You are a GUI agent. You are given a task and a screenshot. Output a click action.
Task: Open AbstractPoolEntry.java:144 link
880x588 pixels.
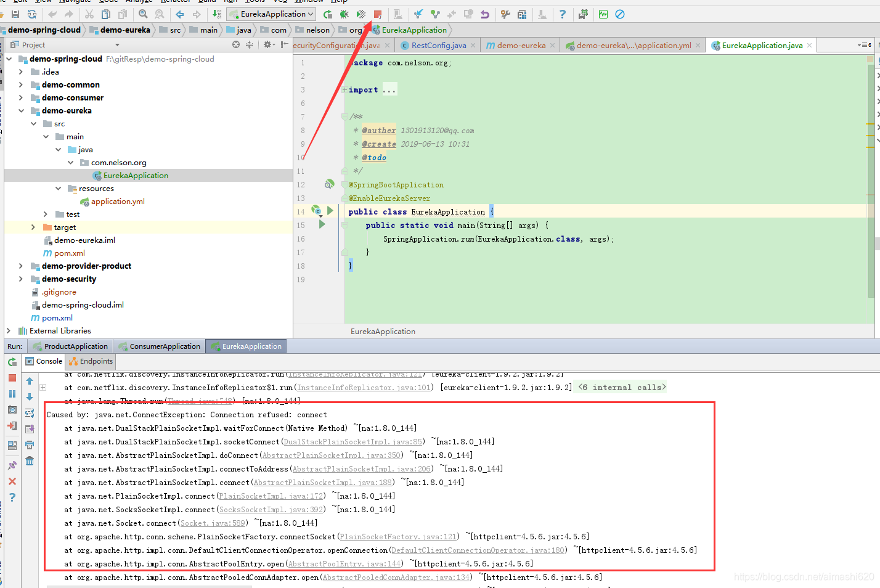pyautogui.click(x=344, y=564)
